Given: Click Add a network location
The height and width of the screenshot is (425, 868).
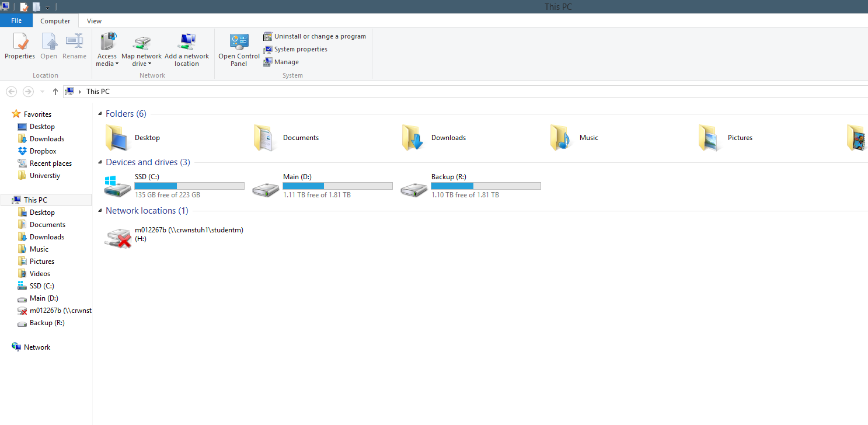Looking at the screenshot, I should pos(187,50).
